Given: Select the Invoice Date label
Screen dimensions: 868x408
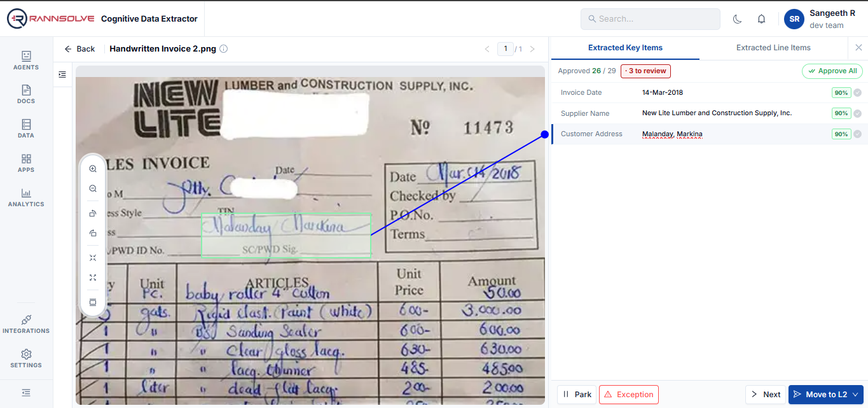Looking at the screenshot, I should click(x=581, y=92).
